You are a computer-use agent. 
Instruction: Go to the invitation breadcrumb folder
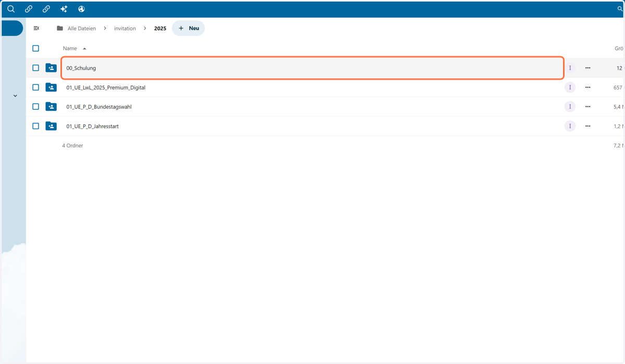[x=125, y=29]
